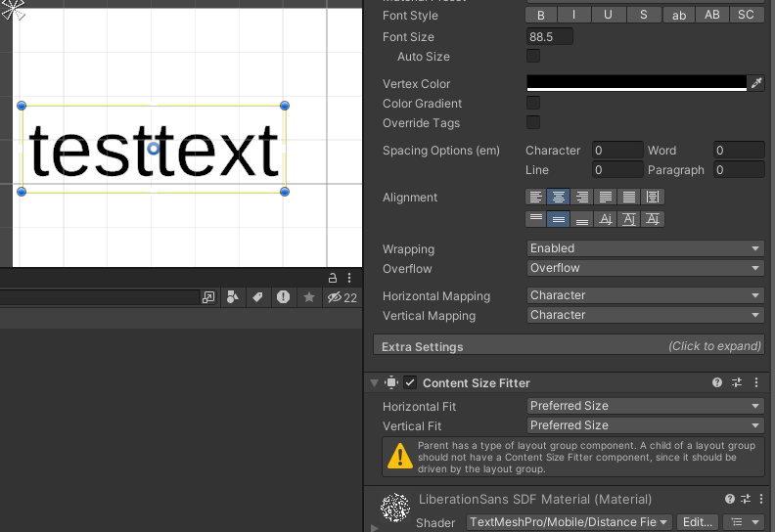Image resolution: width=775 pixels, height=532 pixels.
Task: Set center horizontal alignment
Action: point(559,197)
